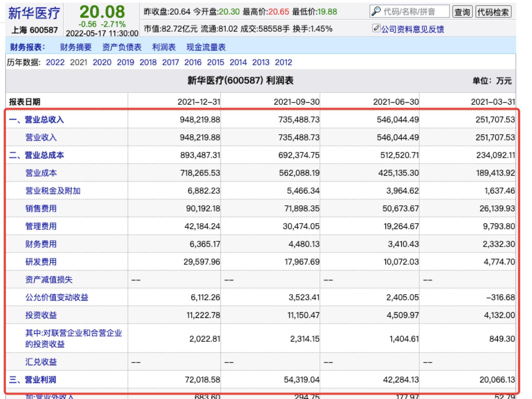Viewport: 532px width, 399px height.
Task: Click the pencil icon before 公司资料意见反馈
Action: [376, 29]
